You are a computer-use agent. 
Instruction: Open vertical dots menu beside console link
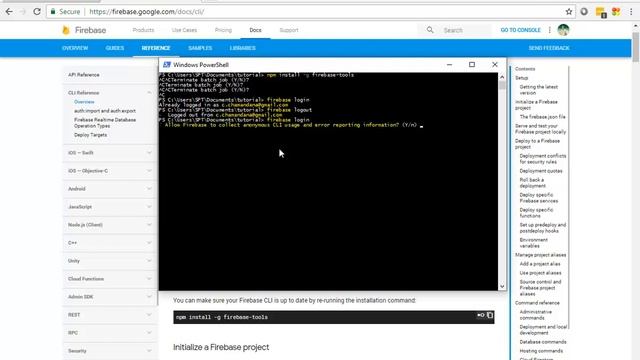point(549,30)
